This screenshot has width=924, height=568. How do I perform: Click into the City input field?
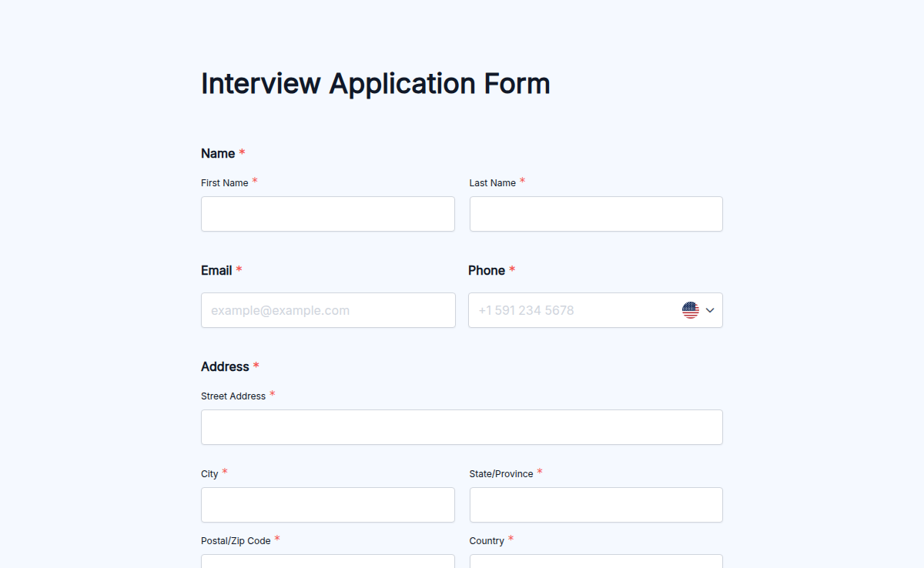tap(327, 505)
